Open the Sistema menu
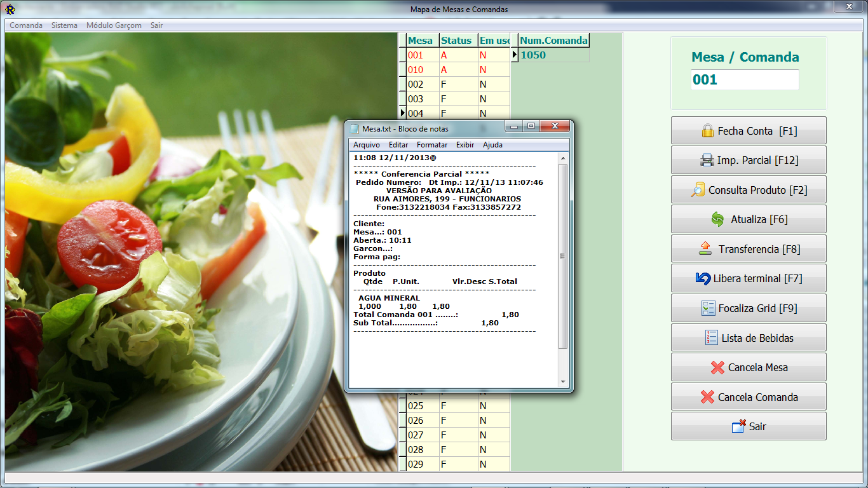The width and height of the screenshot is (868, 488). click(x=64, y=25)
